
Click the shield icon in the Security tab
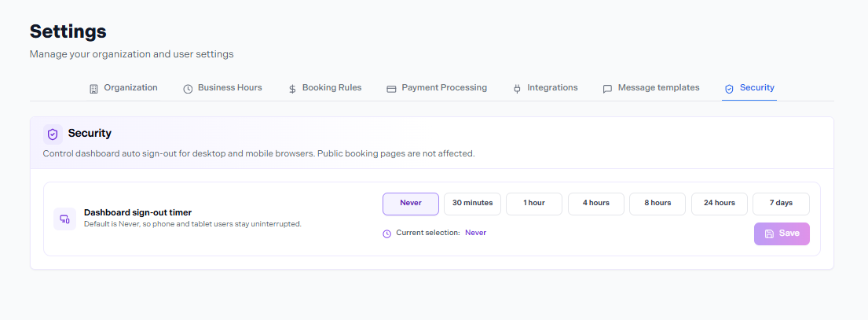[x=729, y=89]
